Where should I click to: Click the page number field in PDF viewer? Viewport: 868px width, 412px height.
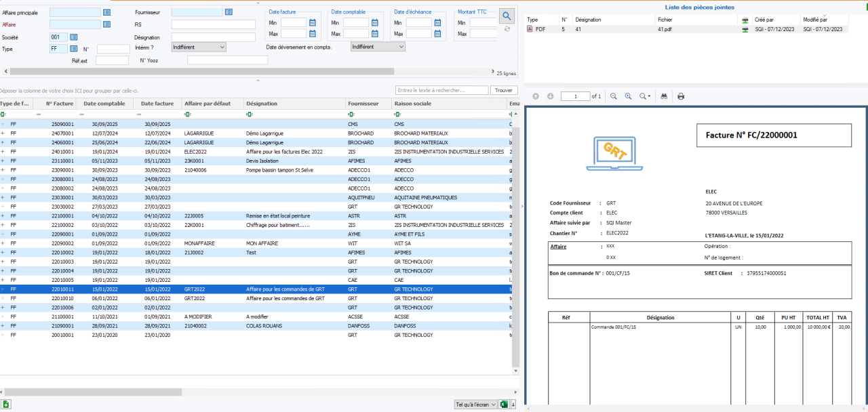[x=575, y=96]
